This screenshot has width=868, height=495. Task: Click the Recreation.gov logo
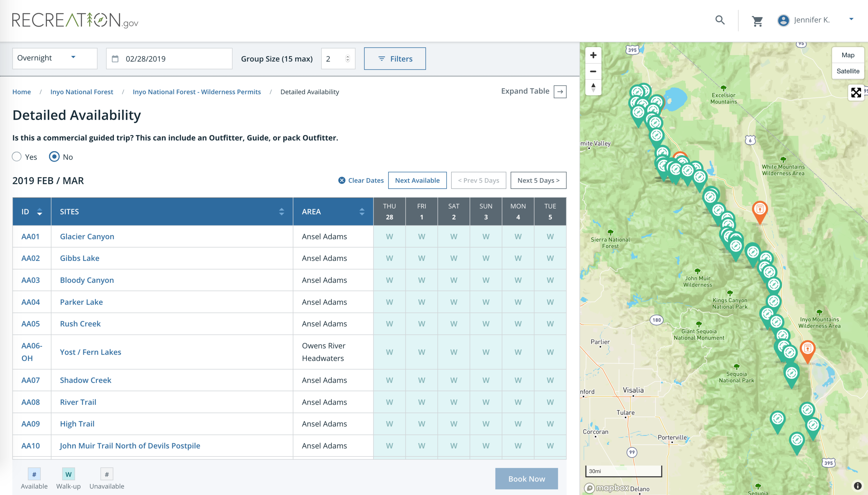pyautogui.click(x=75, y=20)
